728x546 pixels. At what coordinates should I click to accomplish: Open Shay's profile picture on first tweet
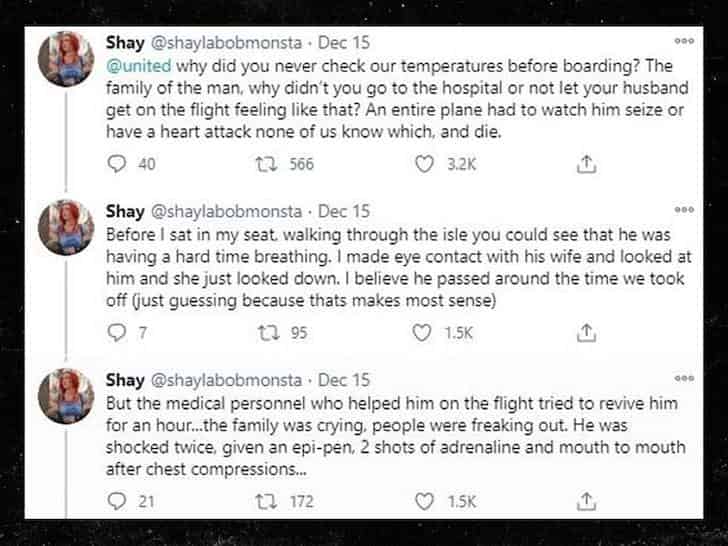(67, 65)
